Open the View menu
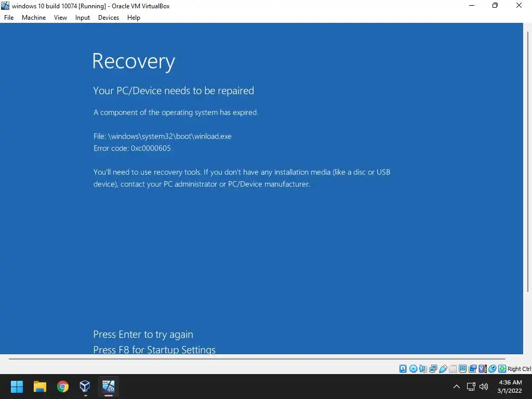This screenshot has width=532, height=399. point(60,18)
